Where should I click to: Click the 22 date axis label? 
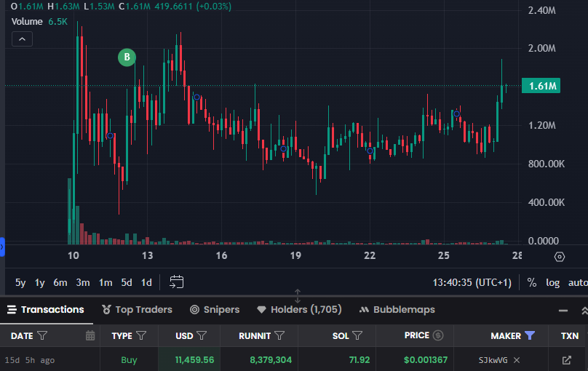pos(370,255)
